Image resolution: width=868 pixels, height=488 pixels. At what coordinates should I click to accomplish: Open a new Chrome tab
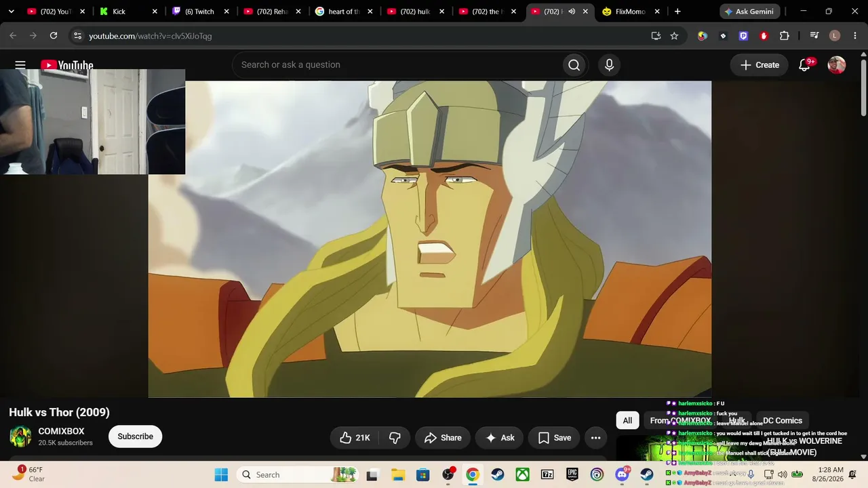pos(677,12)
